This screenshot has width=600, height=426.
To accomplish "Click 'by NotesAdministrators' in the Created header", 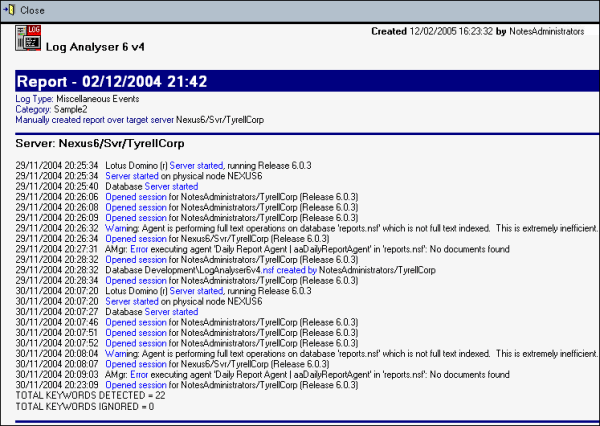I will click(540, 31).
